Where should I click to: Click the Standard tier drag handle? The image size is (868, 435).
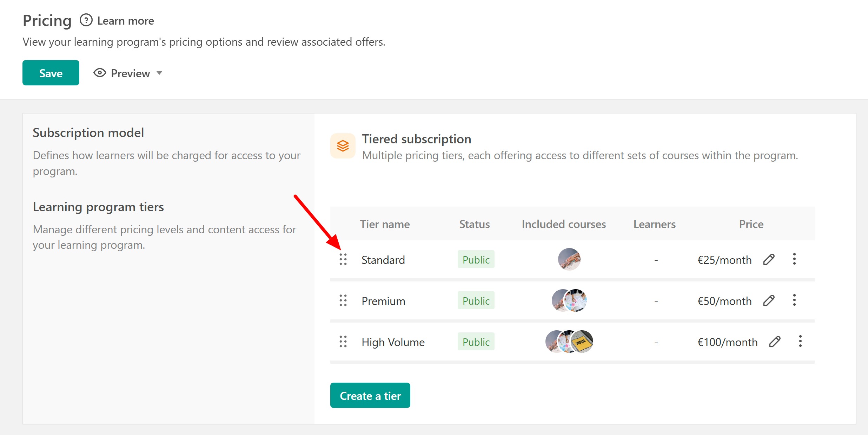click(x=343, y=259)
